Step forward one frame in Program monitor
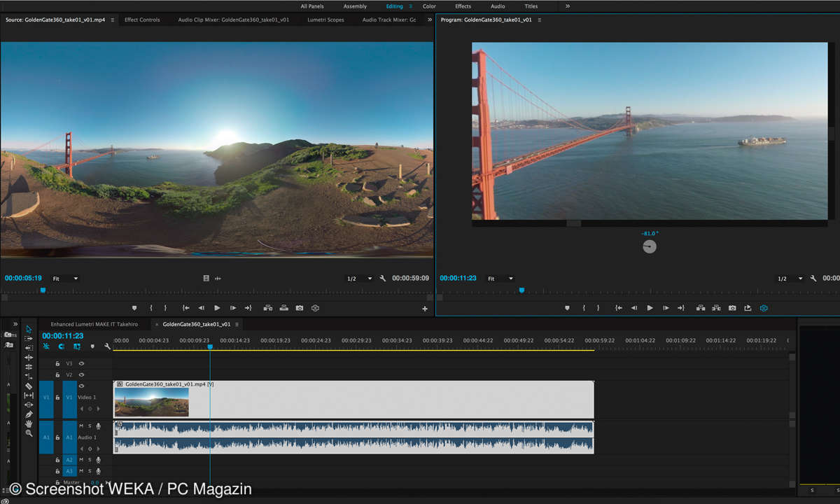The width and height of the screenshot is (840, 504). (x=666, y=308)
